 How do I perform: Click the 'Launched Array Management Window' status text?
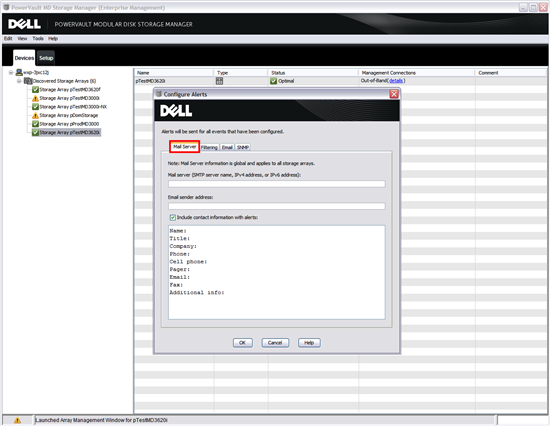tap(102, 420)
